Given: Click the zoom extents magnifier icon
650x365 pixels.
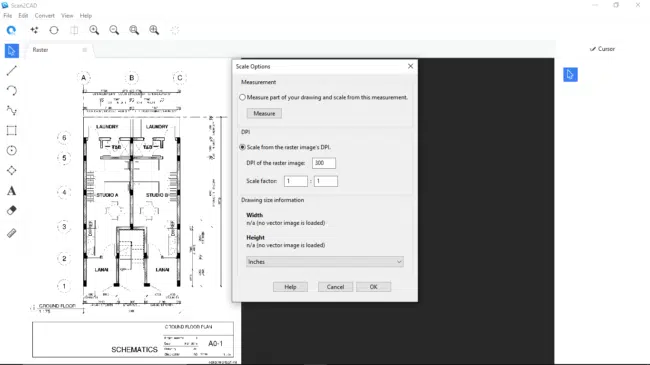Looking at the screenshot, I should click(154, 30).
